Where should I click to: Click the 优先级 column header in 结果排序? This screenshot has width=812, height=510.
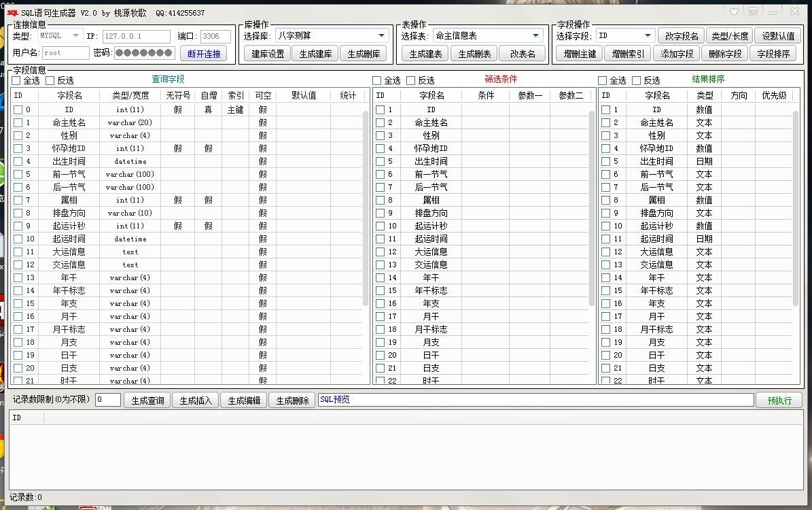(774, 95)
